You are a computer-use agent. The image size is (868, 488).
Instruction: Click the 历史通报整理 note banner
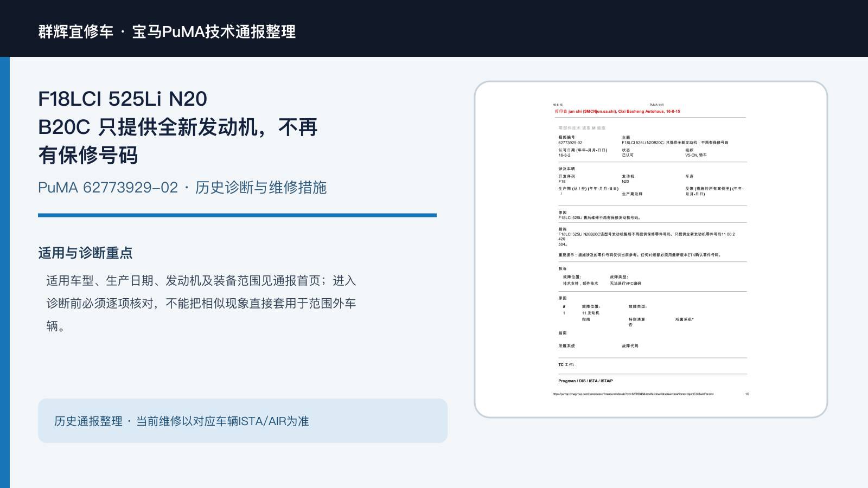pyautogui.click(x=242, y=421)
